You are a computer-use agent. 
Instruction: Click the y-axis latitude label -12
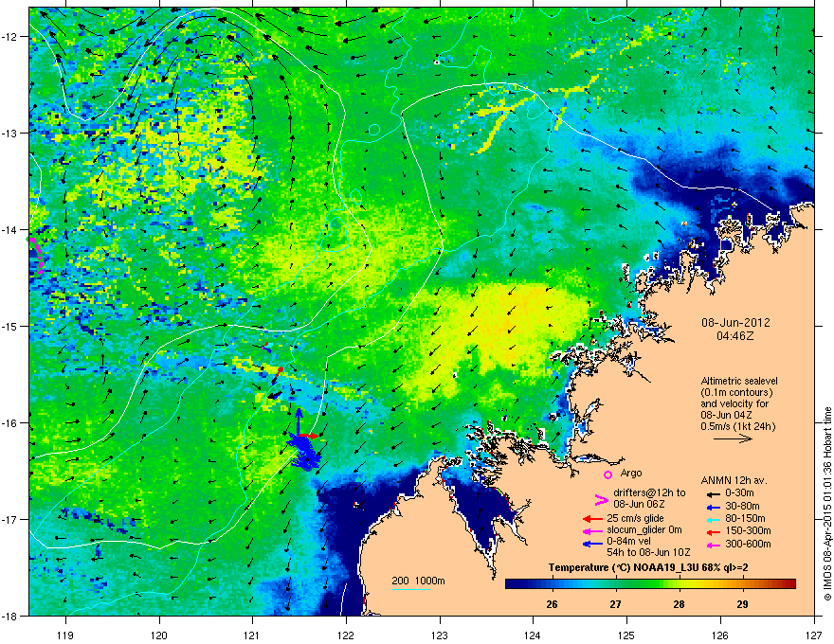coord(9,36)
